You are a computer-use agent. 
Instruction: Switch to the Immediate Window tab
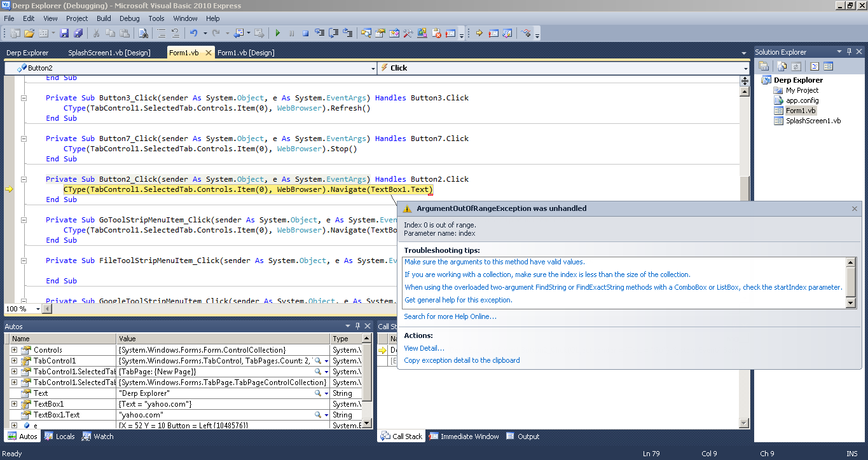(x=465, y=436)
